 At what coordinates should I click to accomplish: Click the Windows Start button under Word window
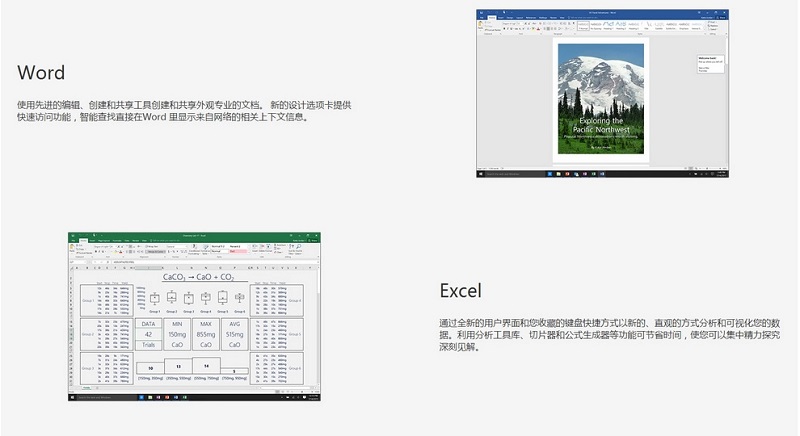[479, 176]
